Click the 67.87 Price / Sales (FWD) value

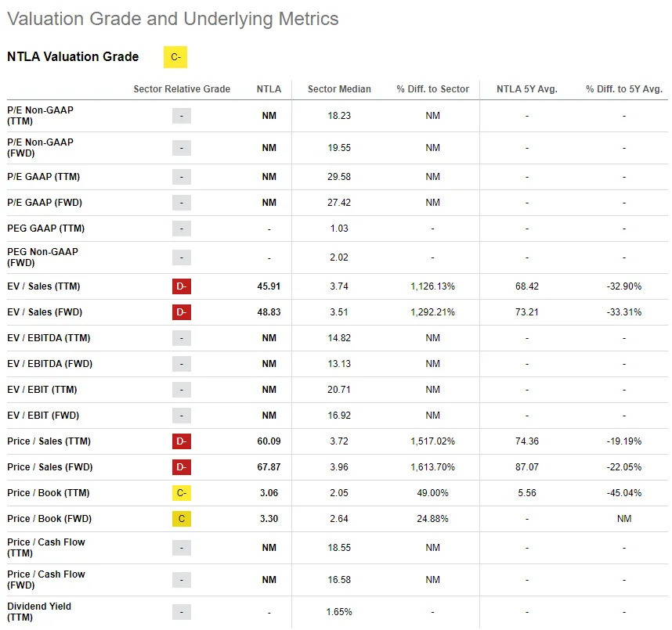pyautogui.click(x=269, y=466)
